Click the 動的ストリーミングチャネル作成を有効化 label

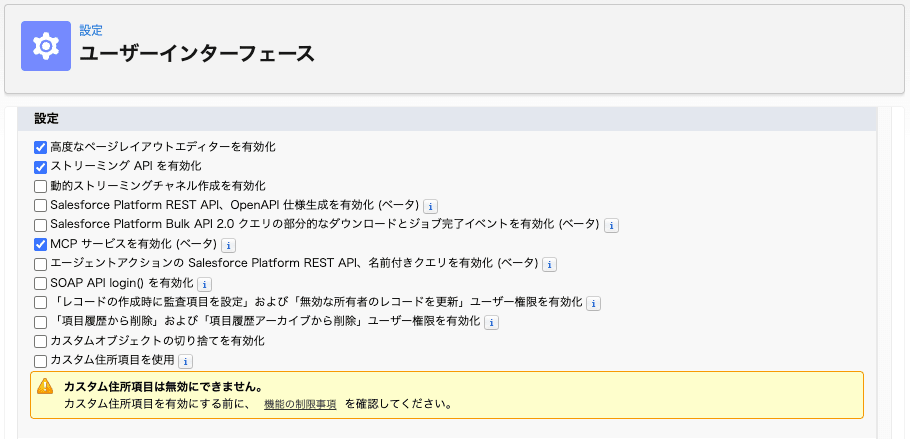(x=158, y=186)
